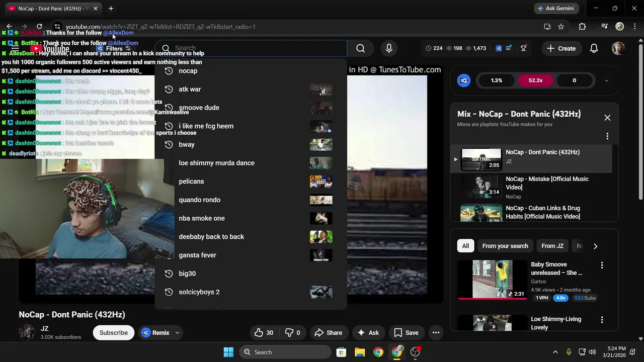Image resolution: width=644 pixels, height=362 pixels.
Task: Choose 'gansta fever' search suggestion
Action: click(x=251, y=255)
